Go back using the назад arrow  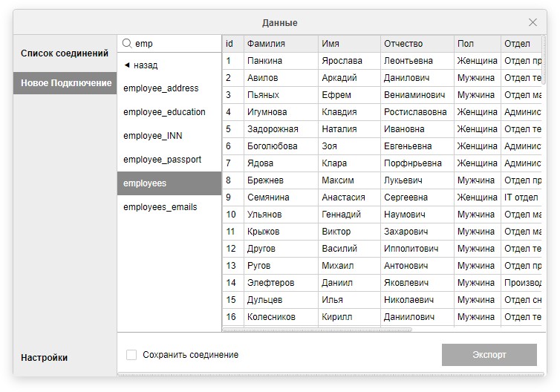tap(140, 65)
